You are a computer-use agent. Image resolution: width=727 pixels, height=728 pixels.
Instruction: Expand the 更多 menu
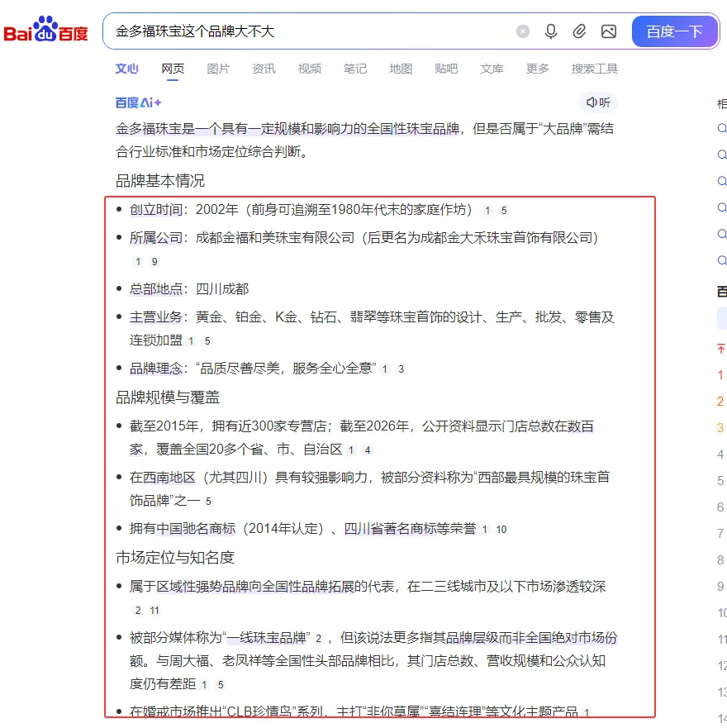pos(537,69)
